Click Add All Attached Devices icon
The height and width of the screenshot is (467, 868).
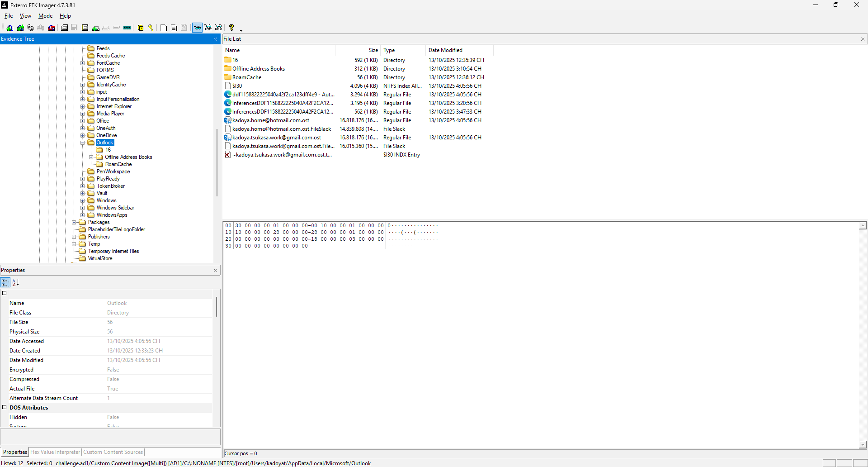pos(20,28)
